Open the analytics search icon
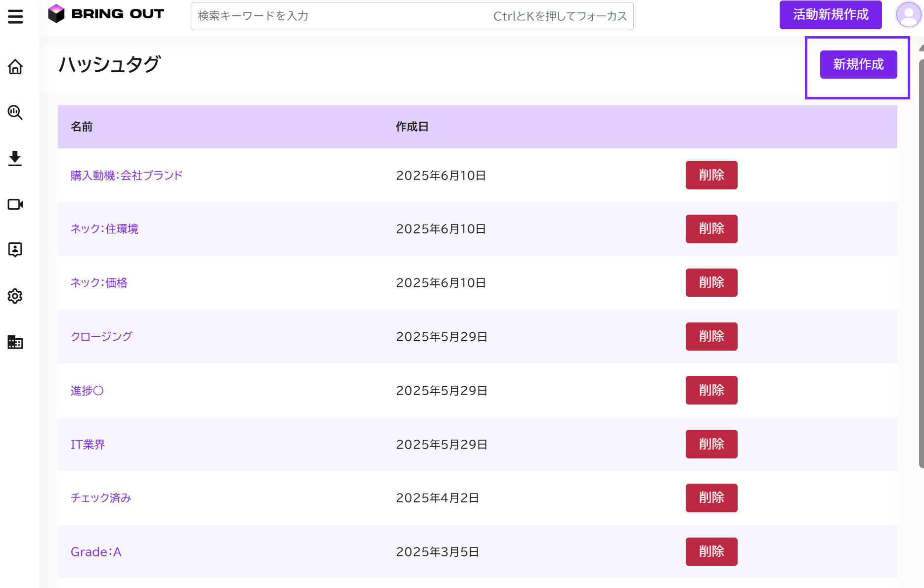924x588 pixels. click(x=15, y=113)
